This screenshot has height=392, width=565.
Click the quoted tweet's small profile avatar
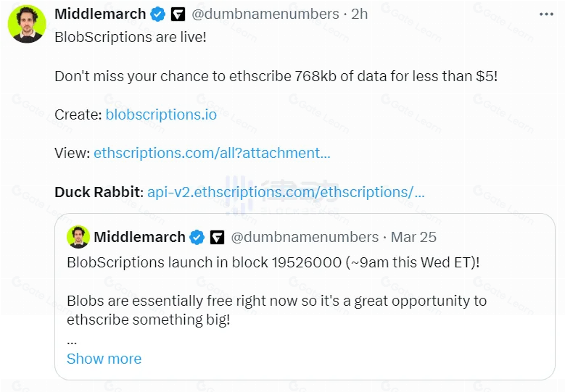click(x=78, y=237)
